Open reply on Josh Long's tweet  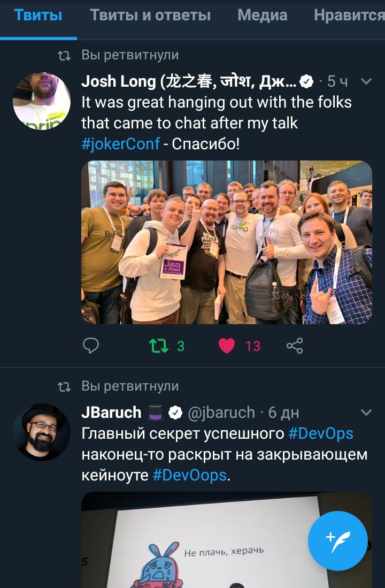(x=91, y=346)
